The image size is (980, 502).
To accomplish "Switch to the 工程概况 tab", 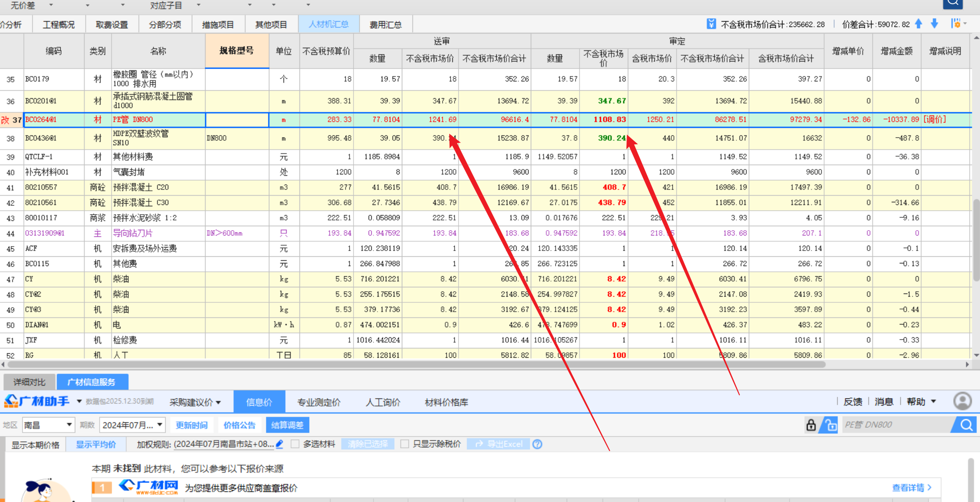I will 59,24.
